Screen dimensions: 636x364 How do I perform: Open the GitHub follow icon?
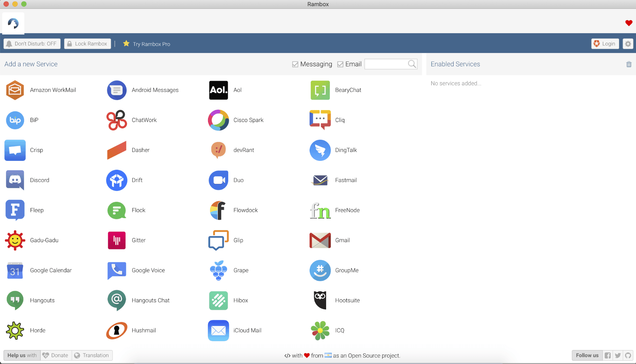628,355
